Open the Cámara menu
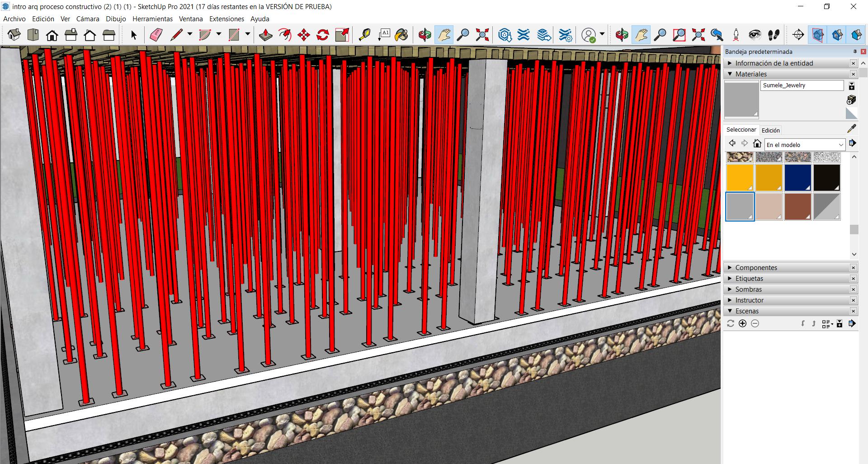The image size is (868, 464). click(87, 19)
